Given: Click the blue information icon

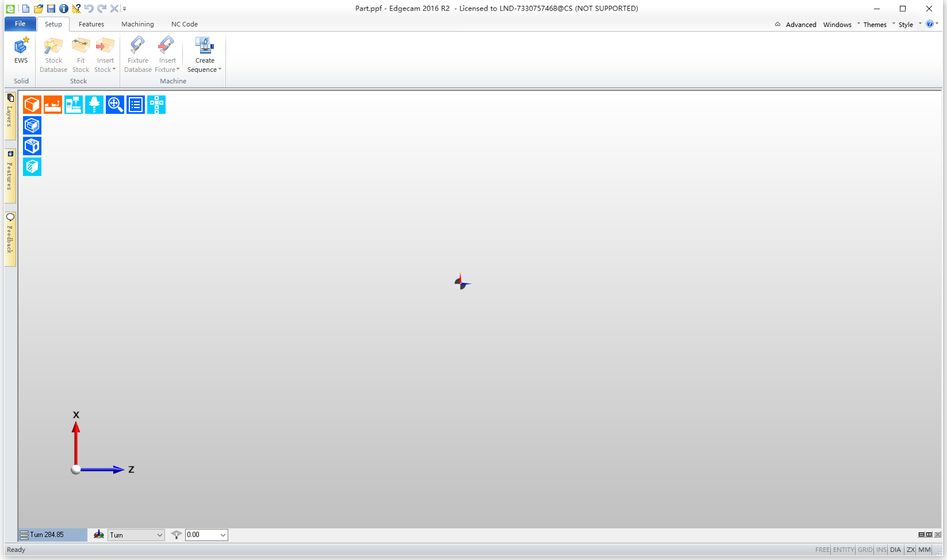Looking at the screenshot, I should pos(64,9).
